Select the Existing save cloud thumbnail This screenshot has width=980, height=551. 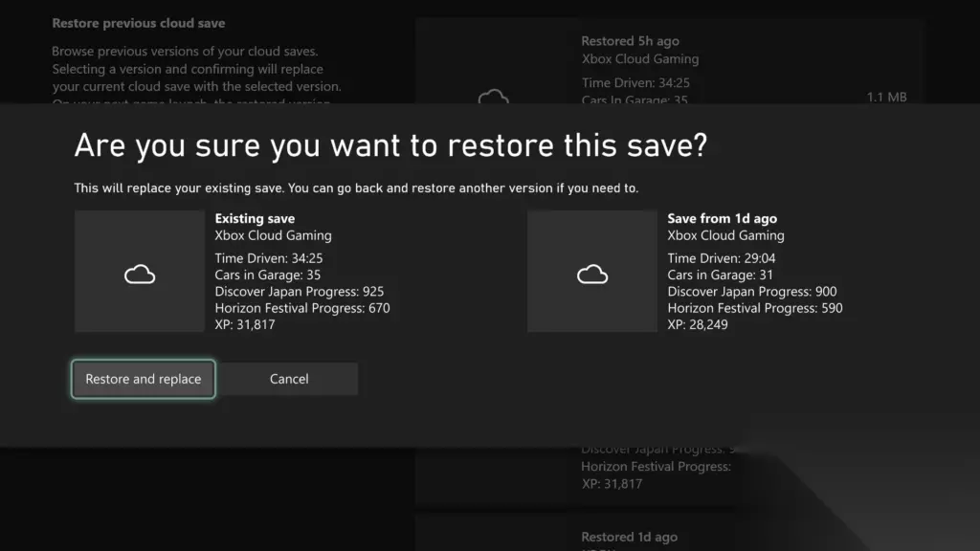point(140,271)
